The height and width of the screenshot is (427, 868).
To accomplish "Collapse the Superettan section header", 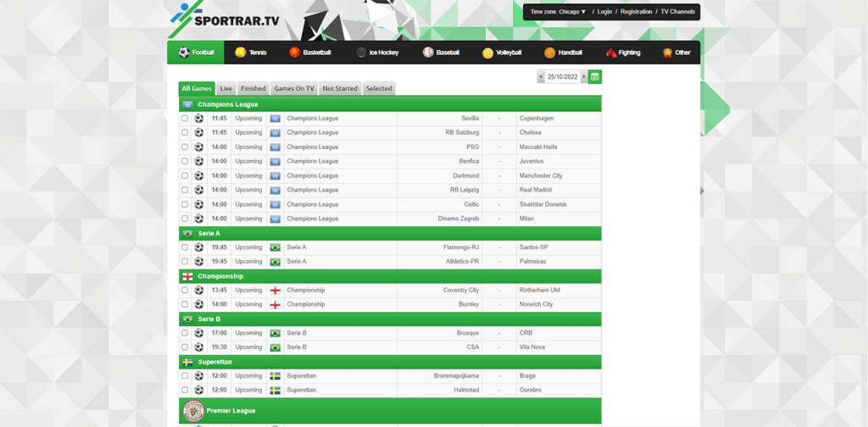I will pyautogui.click(x=390, y=362).
